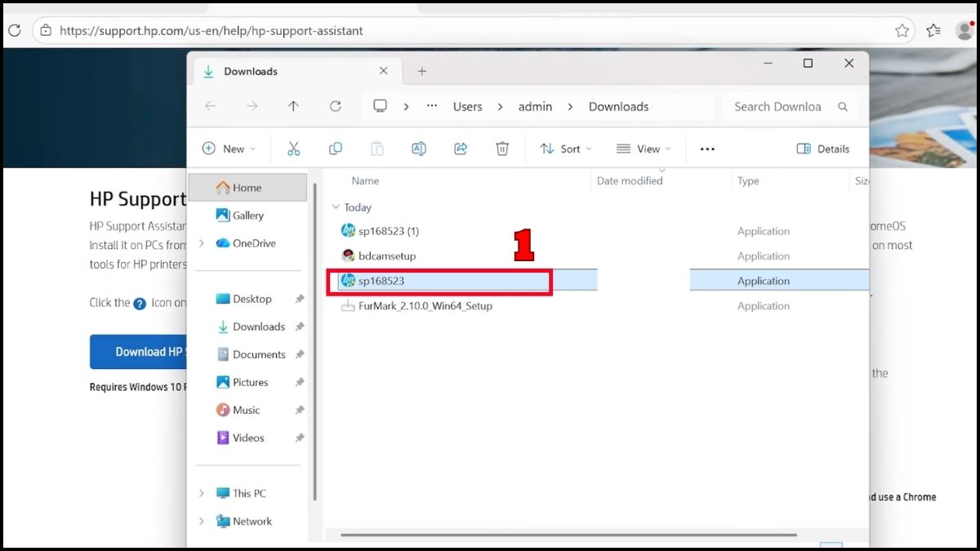The height and width of the screenshot is (551, 980).
Task: Click the HP icon of sp168523 (1)
Action: (x=348, y=231)
